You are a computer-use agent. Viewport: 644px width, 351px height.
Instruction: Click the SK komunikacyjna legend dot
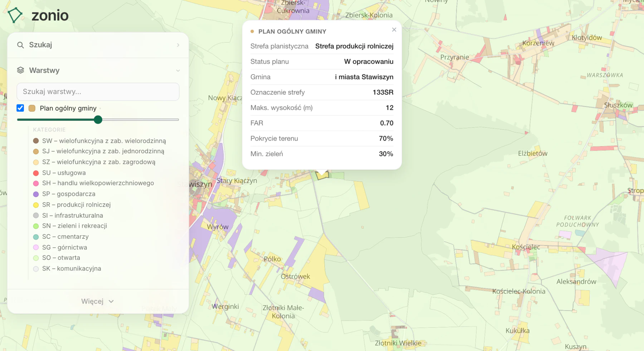click(36, 269)
